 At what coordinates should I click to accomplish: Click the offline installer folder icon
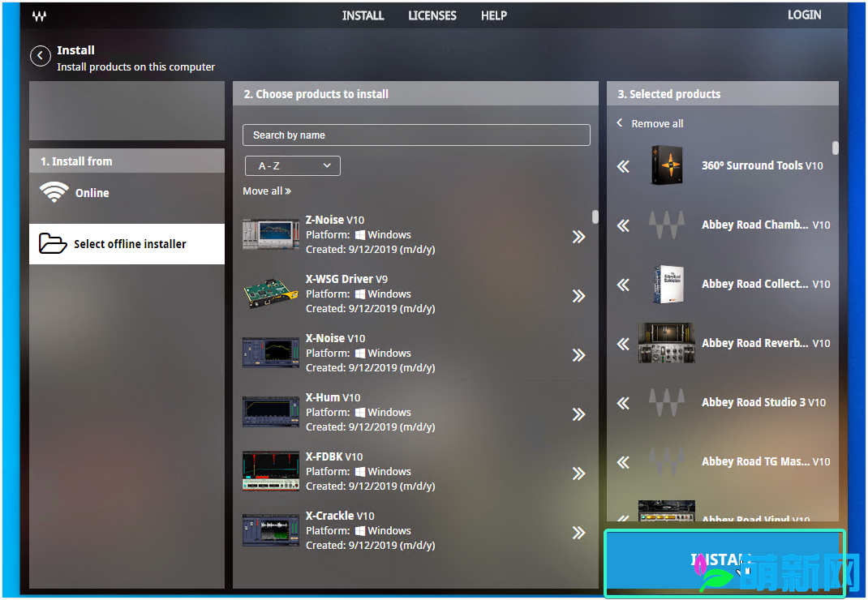[53, 243]
